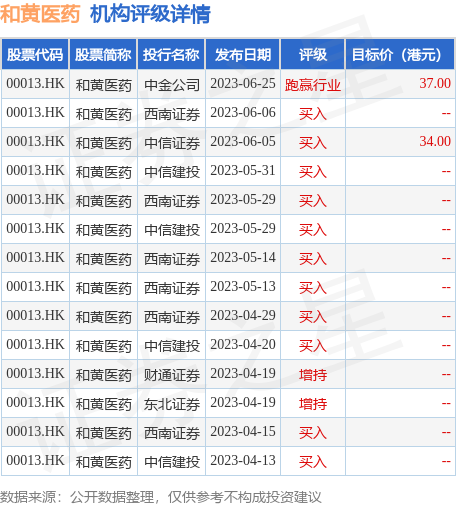The width and height of the screenshot is (456, 506).
Task: Click the 34.00 target price value
Action: (x=435, y=141)
